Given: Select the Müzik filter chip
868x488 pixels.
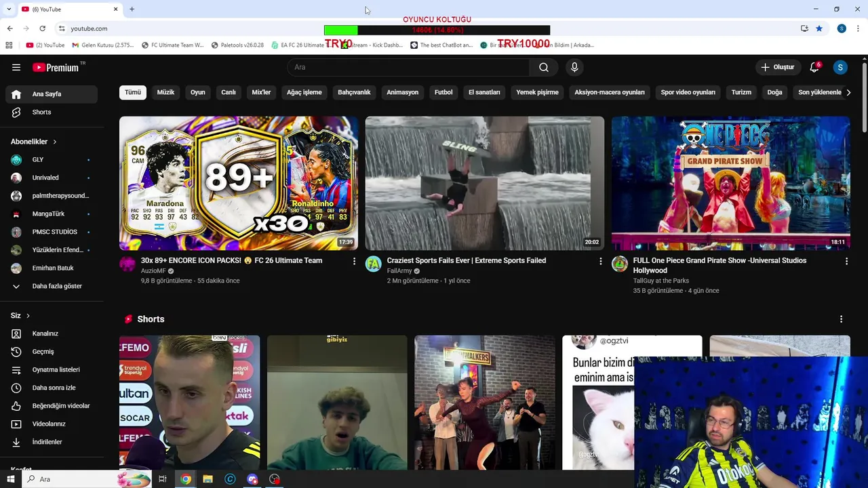Looking at the screenshot, I should (x=165, y=92).
